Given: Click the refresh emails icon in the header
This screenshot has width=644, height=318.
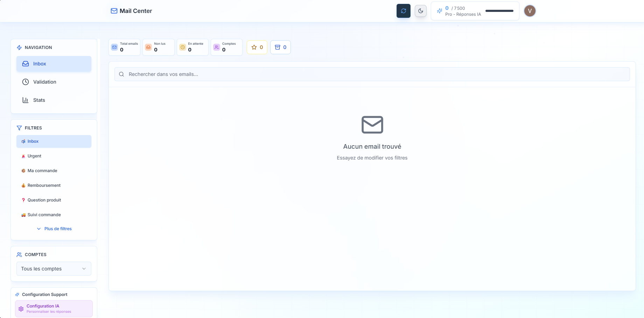Looking at the screenshot, I should [x=403, y=11].
